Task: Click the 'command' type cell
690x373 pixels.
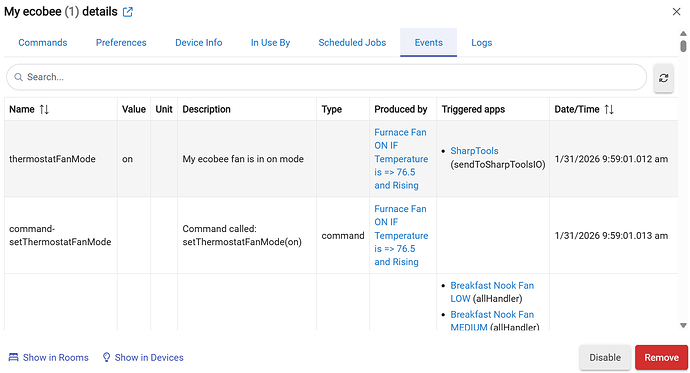Action: (343, 236)
